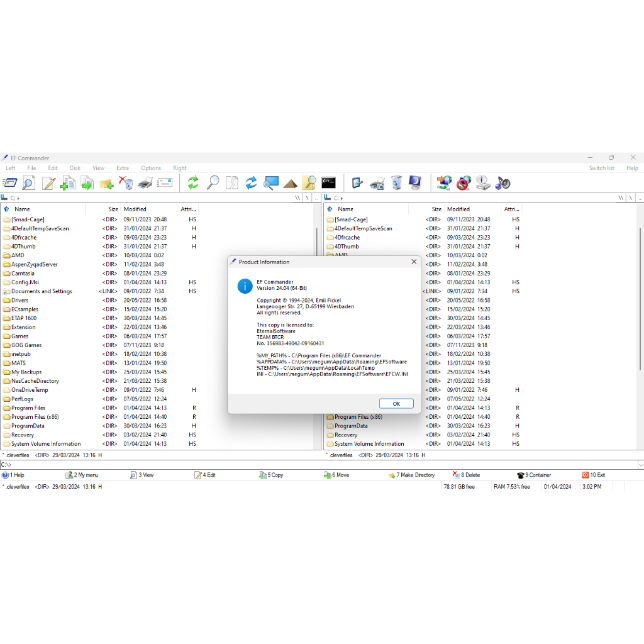Sort left panel by Modified column header
The height and width of the screenshot is (644, 644).
click(x=148, y=209)
